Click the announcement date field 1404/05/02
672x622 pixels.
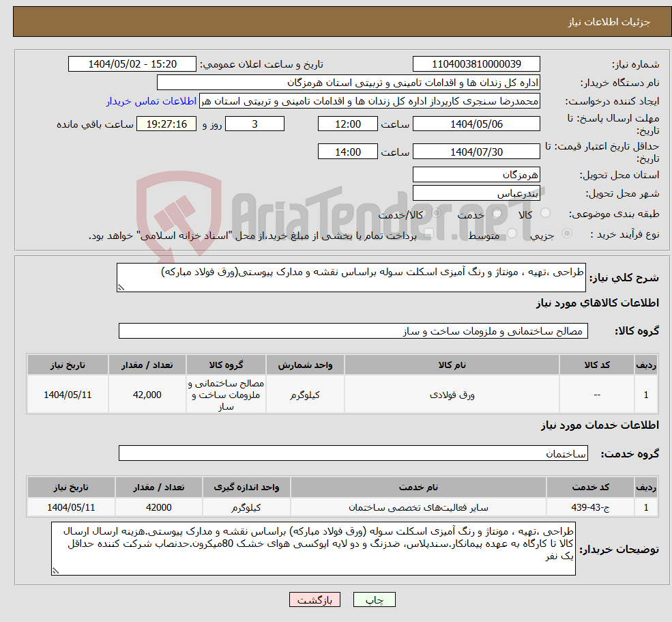click(132, 63)
